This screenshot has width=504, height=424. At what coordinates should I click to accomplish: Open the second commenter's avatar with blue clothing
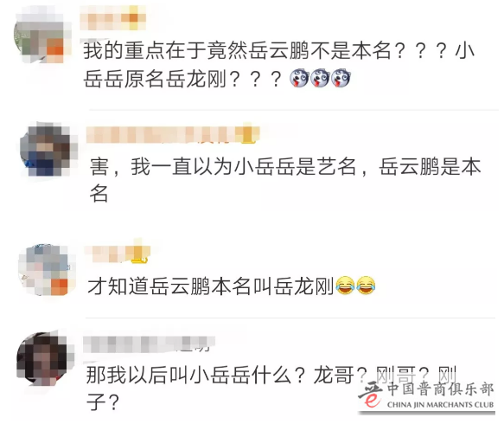(x=48, y=151)
